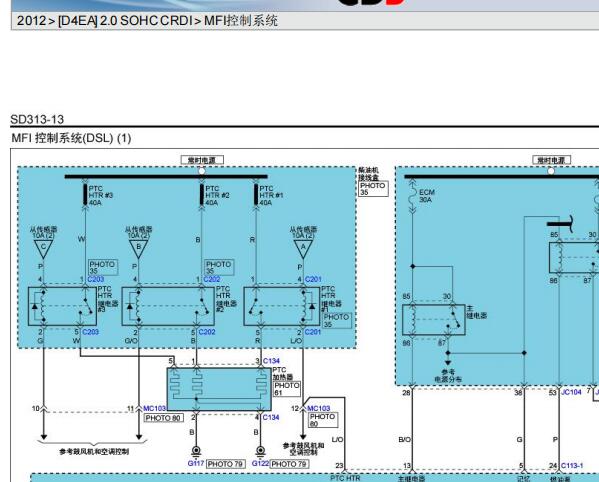Open connector link C202 beside pin 5
The image size is (599, 482).
pyautogui.click(x=207, y=332)
